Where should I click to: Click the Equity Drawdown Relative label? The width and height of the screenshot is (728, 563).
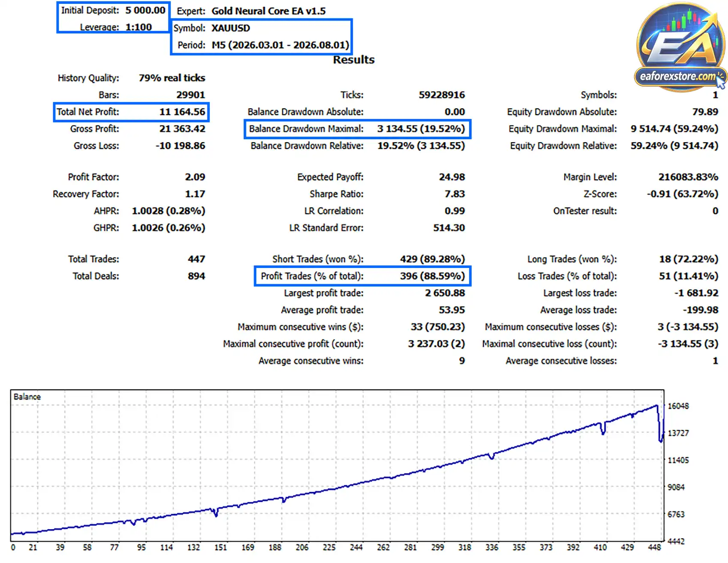pos(563,146)
